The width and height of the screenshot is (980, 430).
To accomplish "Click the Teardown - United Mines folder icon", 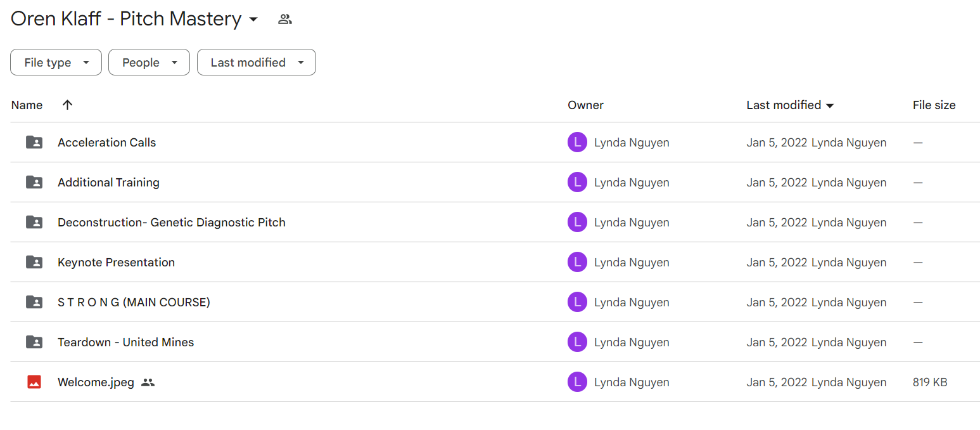I will (34, 342).
